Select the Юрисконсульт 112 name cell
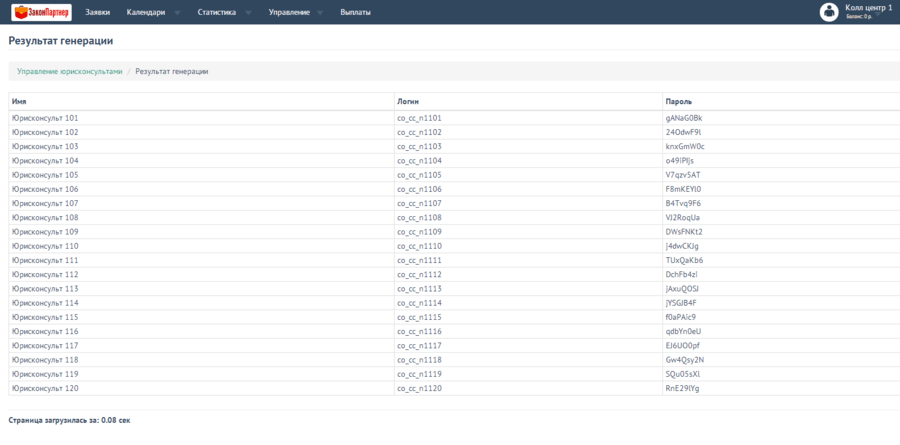The image size is (900, 445). [x=201, y=274]
